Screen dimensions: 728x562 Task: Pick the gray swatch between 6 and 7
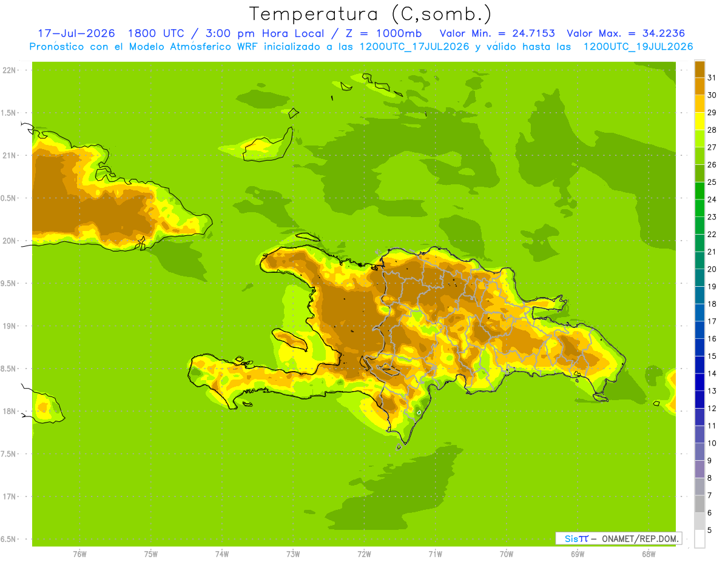coord(699,504)
